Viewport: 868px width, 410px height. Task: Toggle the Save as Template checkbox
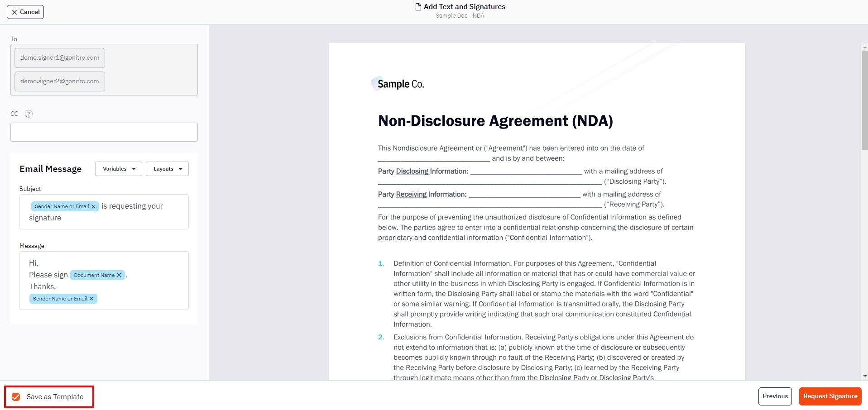[x=16, y=396]
